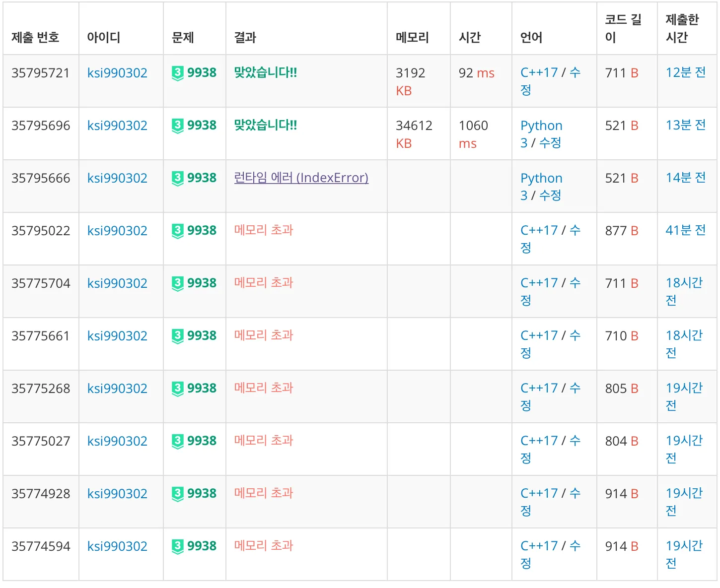Select submission number 35795022

41,231
